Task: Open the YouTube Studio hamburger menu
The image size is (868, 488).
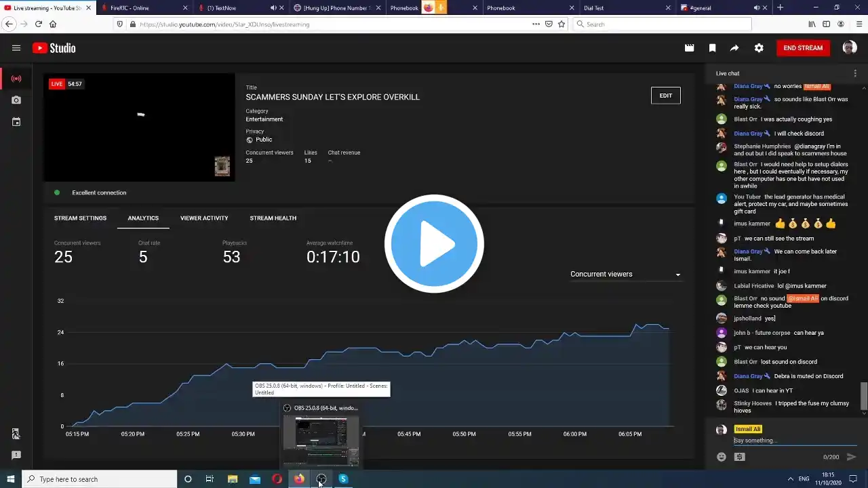Action: (x=16, y=48)
